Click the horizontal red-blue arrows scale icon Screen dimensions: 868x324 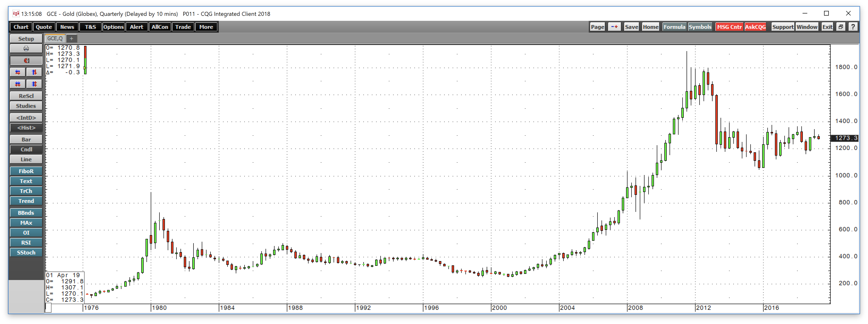[17, 72]
